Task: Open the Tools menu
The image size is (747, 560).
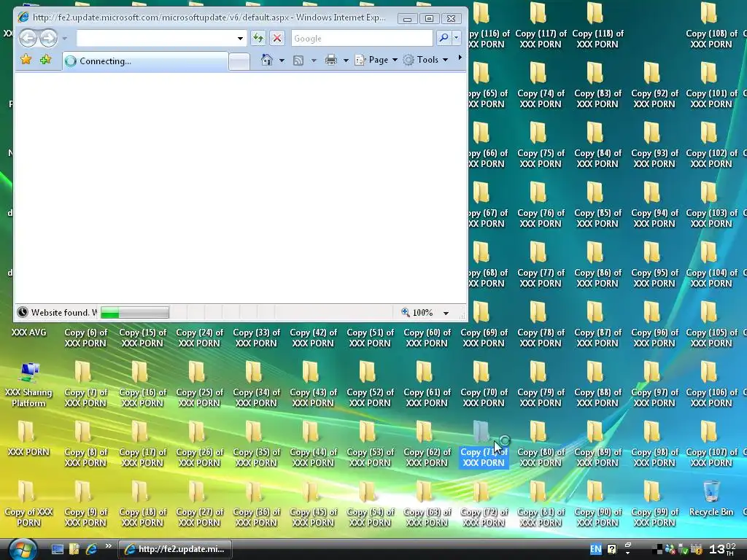Action: click(x=425, y=60)
